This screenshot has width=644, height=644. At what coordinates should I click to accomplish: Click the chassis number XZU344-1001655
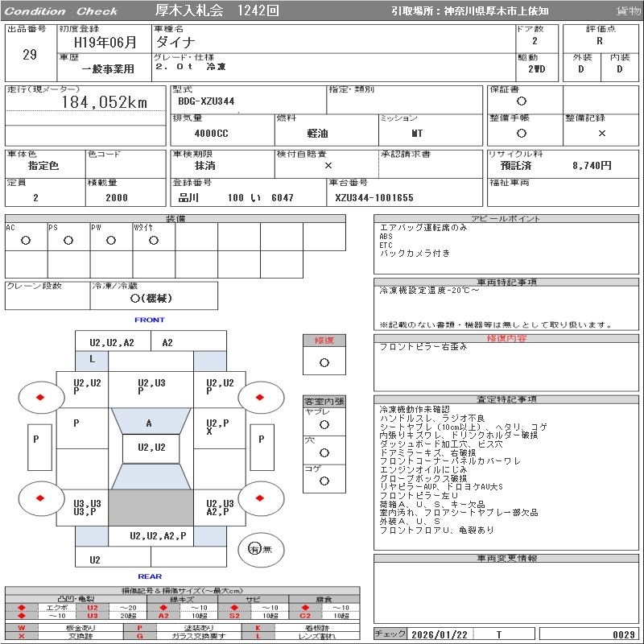[x=374, y=198]
